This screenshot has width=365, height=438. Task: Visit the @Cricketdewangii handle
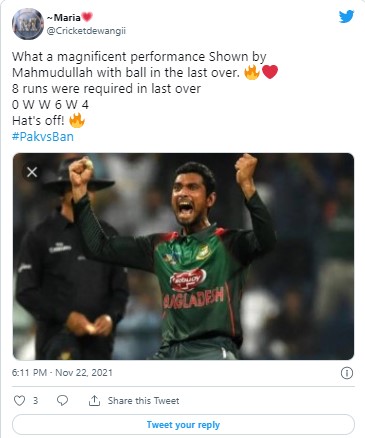tap(86, 31)
